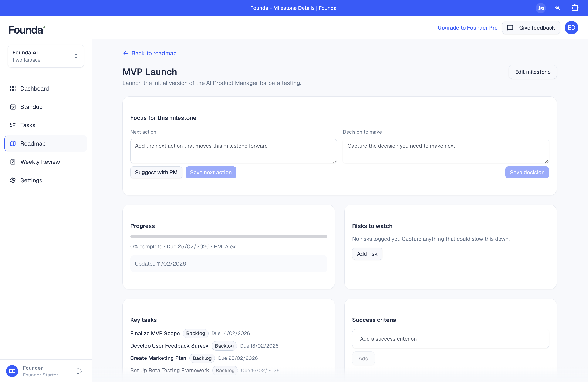
Task: Click the milestone progress bar
Action: [229, 236]
